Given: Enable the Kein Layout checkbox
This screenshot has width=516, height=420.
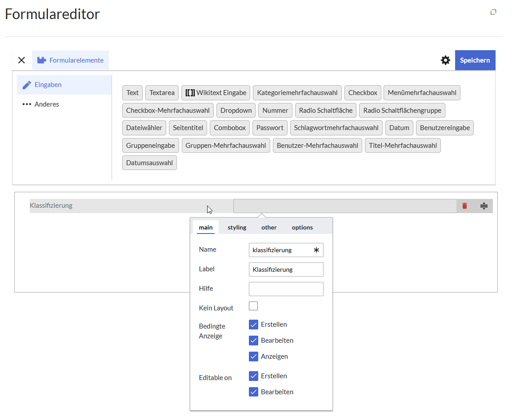Looking at the screenshot, I should (253, 306).
